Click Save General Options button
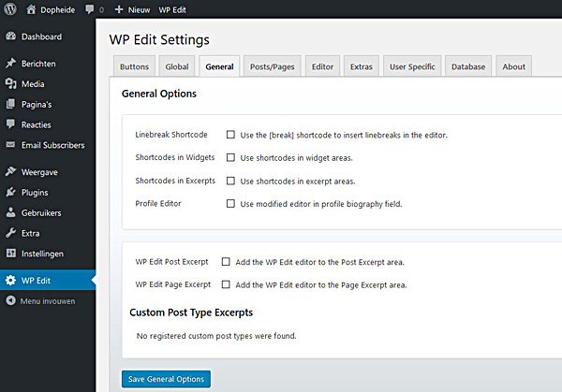This screenshot has height=392, width=562. [x=167, y=379]
